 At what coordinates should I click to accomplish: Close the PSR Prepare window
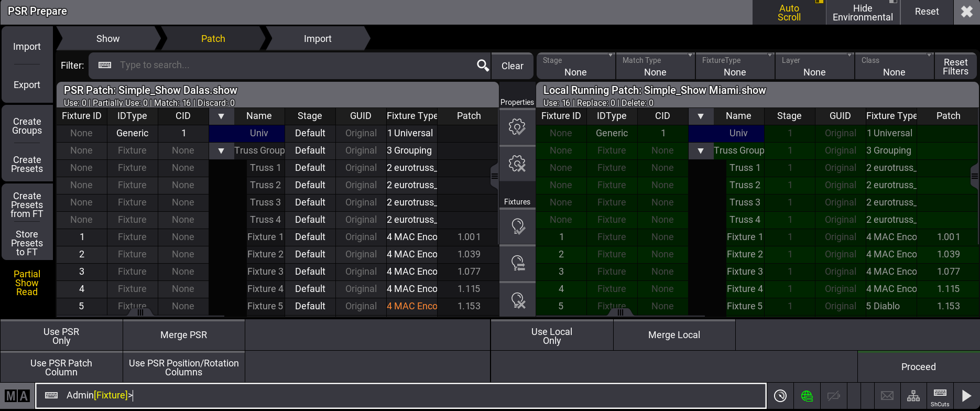point(967,12)
